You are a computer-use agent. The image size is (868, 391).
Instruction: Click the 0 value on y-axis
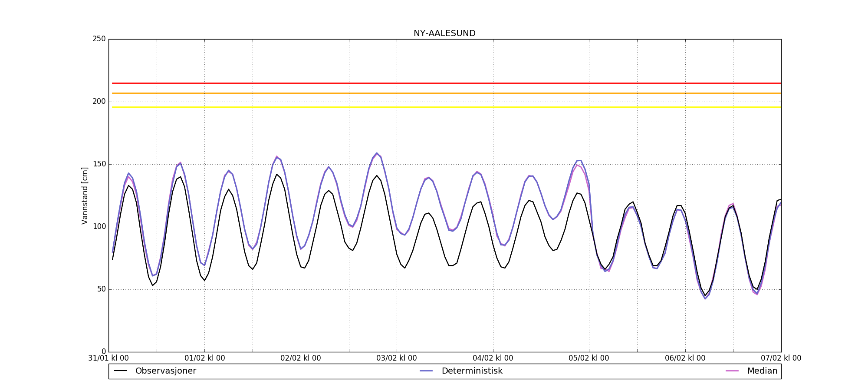pos(103,351)
